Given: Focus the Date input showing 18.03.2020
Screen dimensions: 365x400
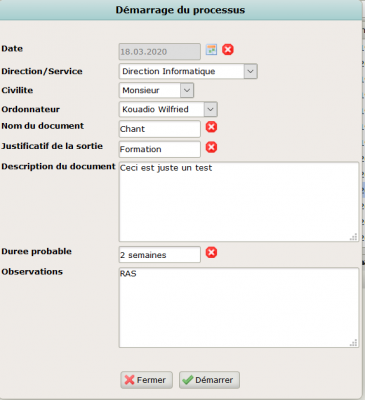Looking at the screenshot, I should (160, 52).
